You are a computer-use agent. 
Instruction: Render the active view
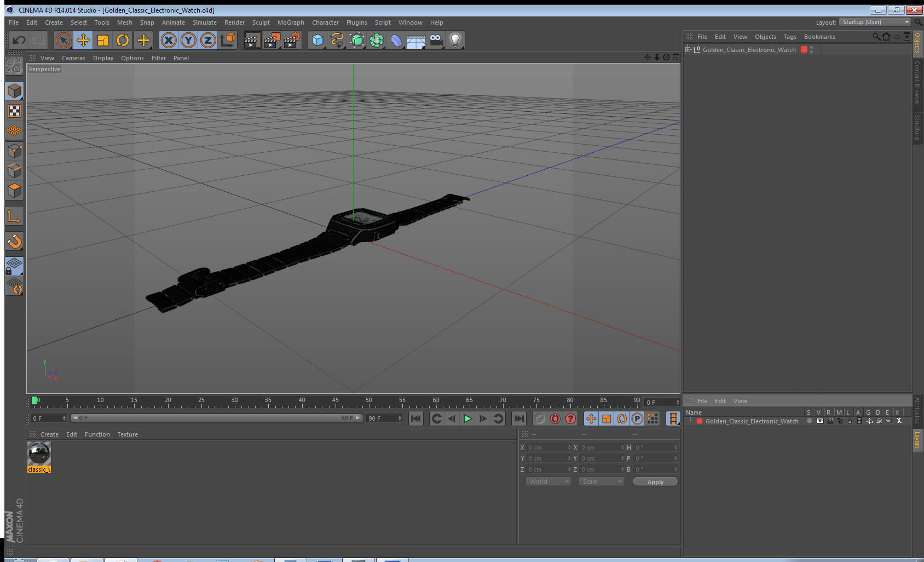pyautogui.click(x=251, y=40)
